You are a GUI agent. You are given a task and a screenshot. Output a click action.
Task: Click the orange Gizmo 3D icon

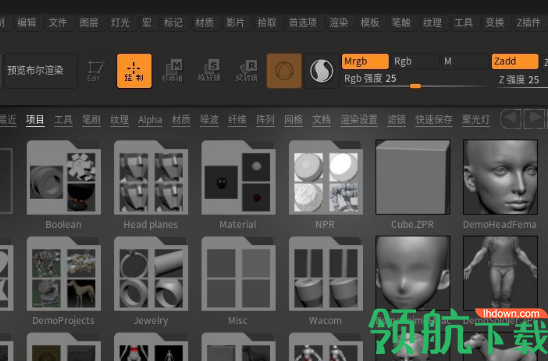coord(284,71)
